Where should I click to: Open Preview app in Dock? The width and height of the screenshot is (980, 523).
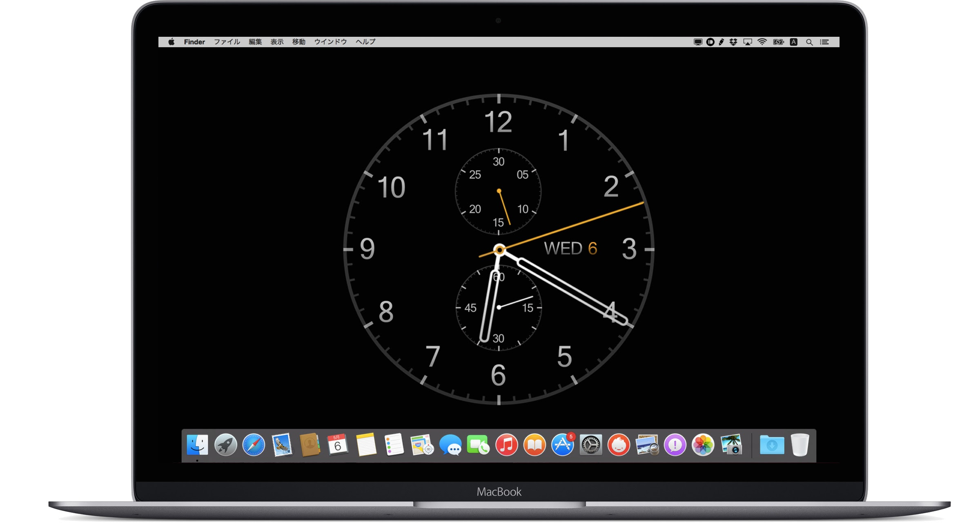pyautogui.click(x=647, y=445)
